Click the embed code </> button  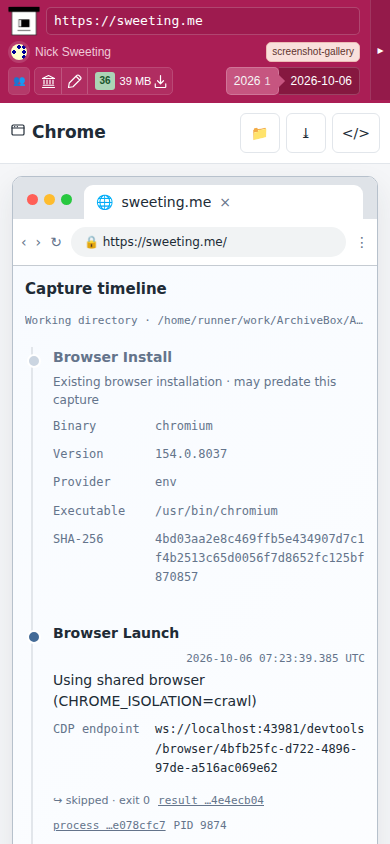(356, 133)
